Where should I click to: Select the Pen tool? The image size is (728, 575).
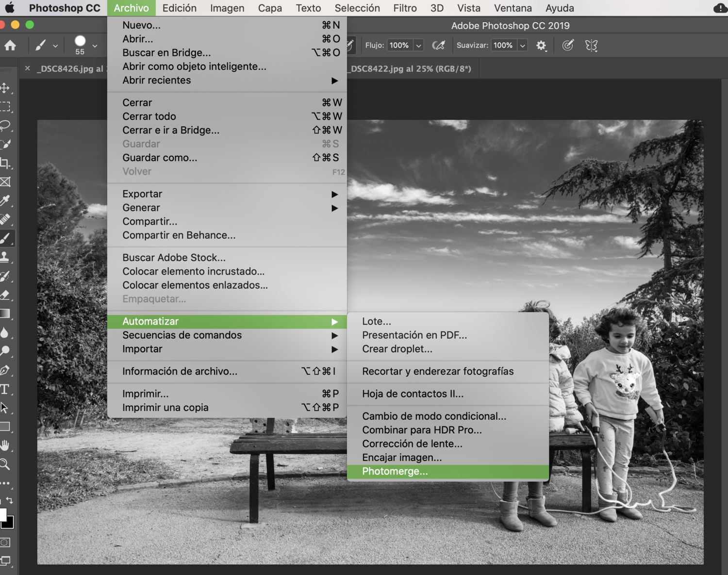click(5, 370)
